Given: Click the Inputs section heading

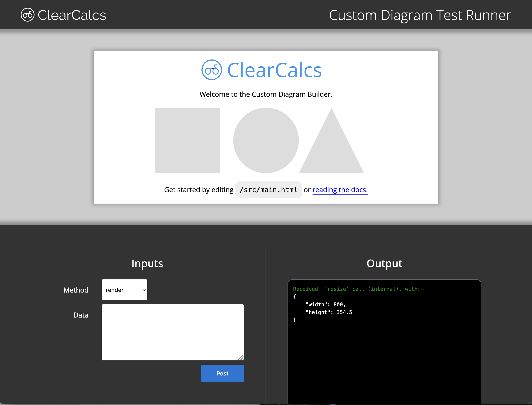Looking at the screenshot, I should (147, 263).
